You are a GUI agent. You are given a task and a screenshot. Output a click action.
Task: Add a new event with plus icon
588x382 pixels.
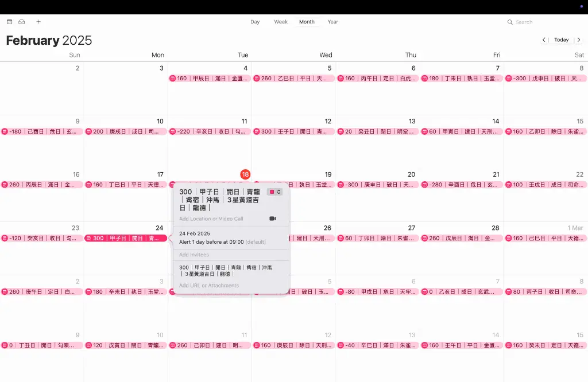(x=38, y=22)
